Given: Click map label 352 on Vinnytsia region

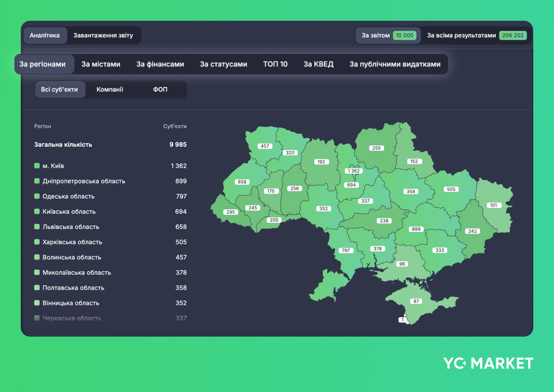Looking at the screenshot, I should [x=324, y=208].
